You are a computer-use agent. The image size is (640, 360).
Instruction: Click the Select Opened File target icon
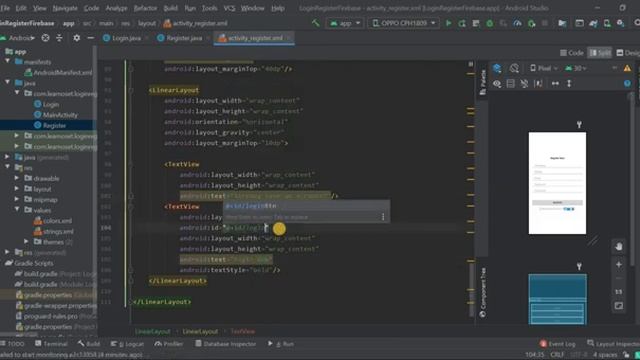point(45,38)
